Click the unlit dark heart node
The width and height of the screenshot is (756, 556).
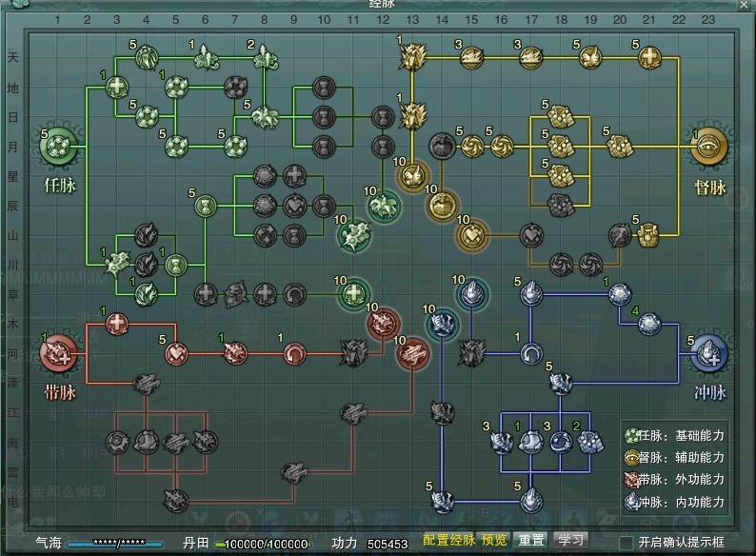click(x=530, y=233)
